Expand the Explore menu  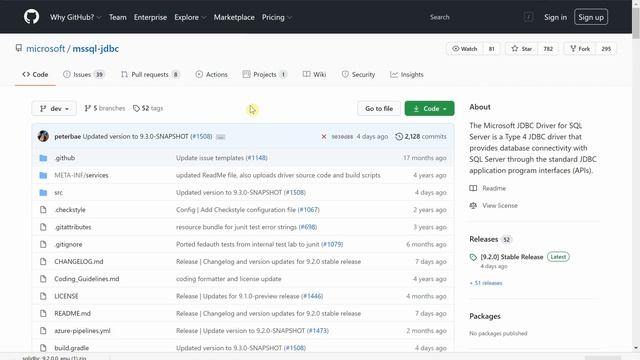190,17
